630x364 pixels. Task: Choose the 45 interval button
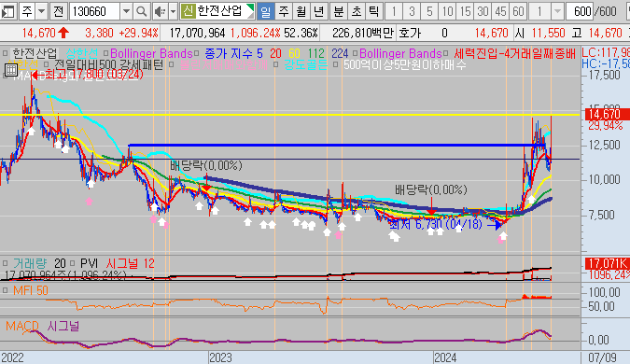pos(500,11)
